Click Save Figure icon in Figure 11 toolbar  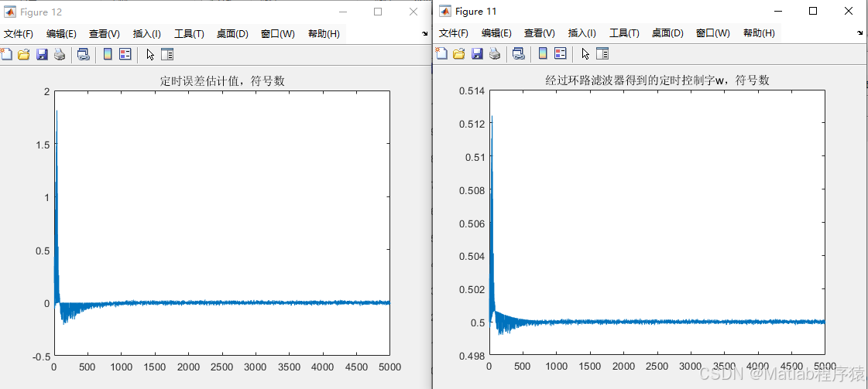[x=477, y=53]
